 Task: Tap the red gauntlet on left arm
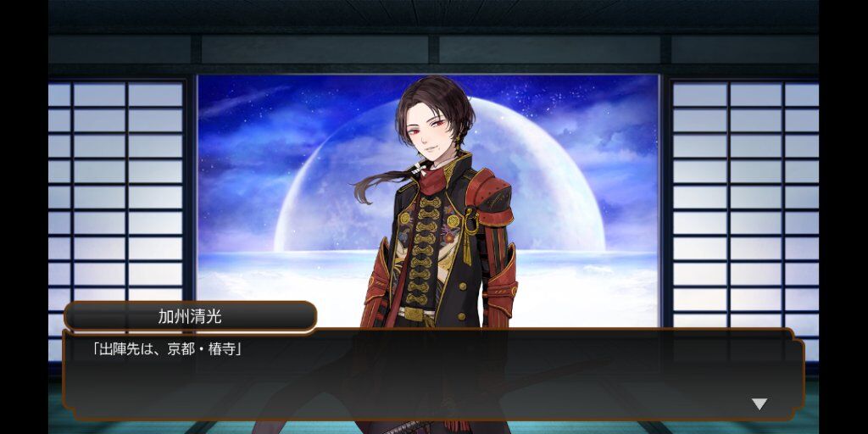(x=376, y=288)
